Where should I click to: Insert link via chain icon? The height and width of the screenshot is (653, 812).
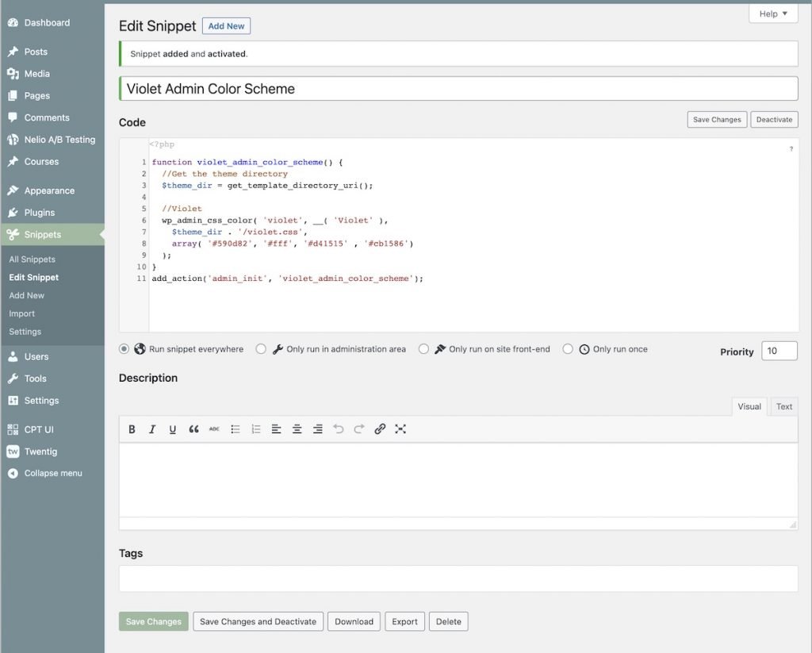[x=380, y=429]
